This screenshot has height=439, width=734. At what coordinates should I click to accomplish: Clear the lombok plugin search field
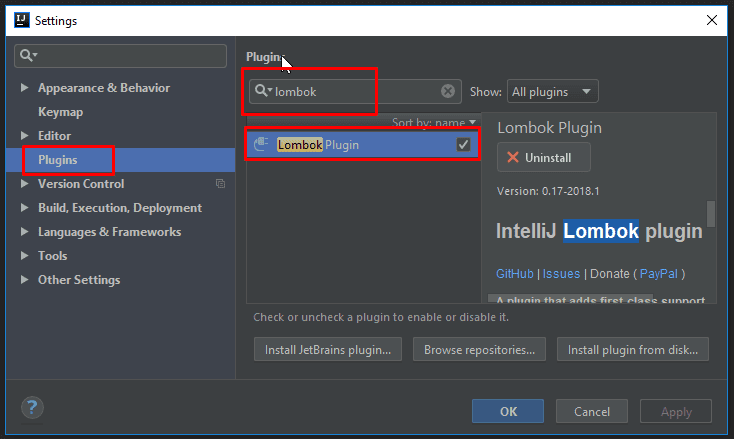point(448,91)
